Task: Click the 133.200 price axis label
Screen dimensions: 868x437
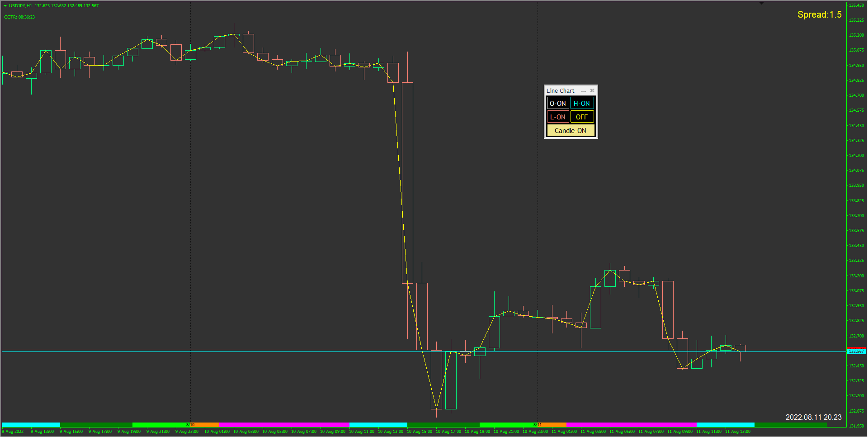Action: pos(856,276)
